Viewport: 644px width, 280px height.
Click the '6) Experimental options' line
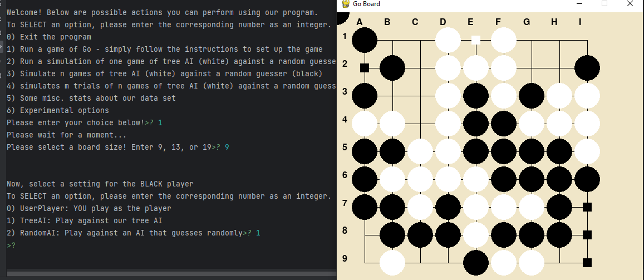coord(58,110)
